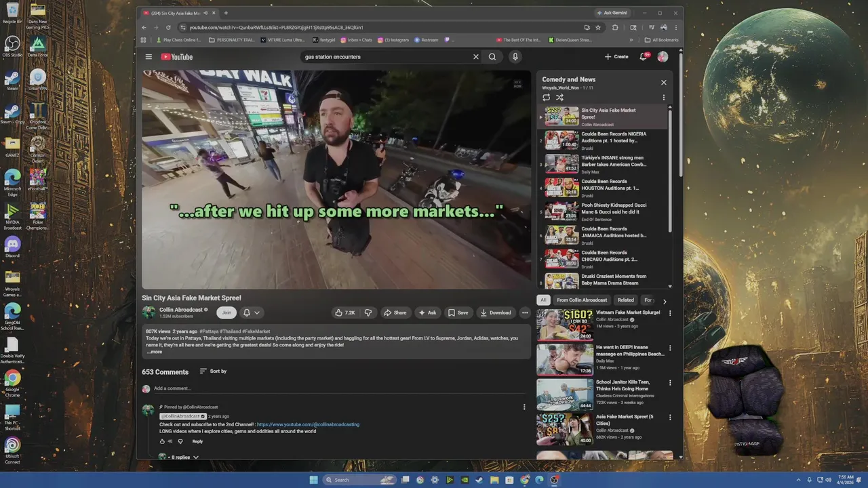Select the All filter chip

click(x=543, y=300)
